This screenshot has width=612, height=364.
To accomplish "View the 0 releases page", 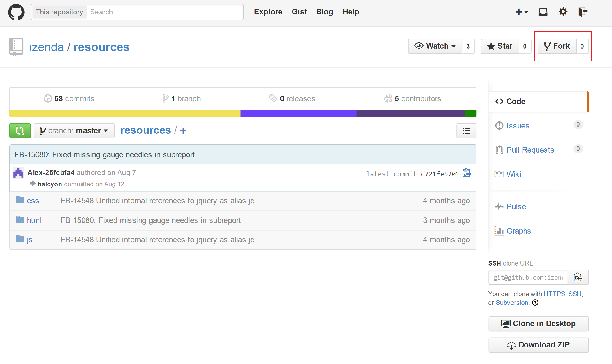I will coord(292,98).
